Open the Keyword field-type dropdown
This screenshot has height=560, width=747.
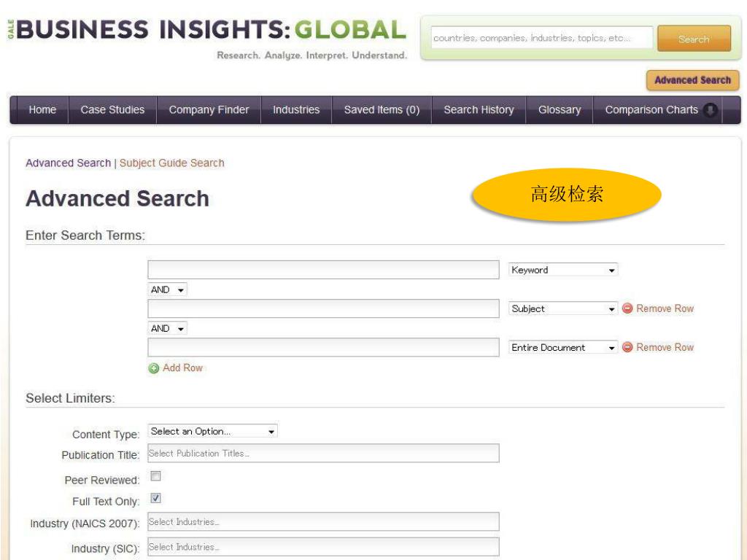click(563, 270)
